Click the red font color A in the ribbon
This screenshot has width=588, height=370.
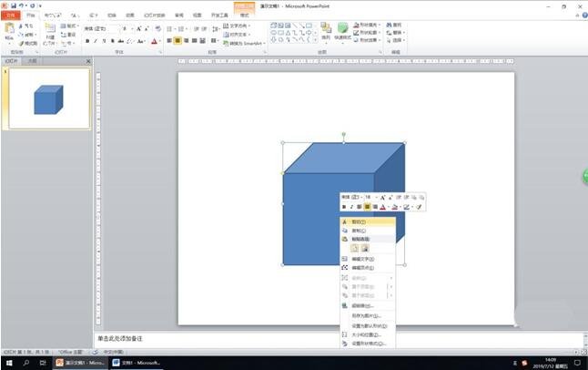tap(154, 41)
